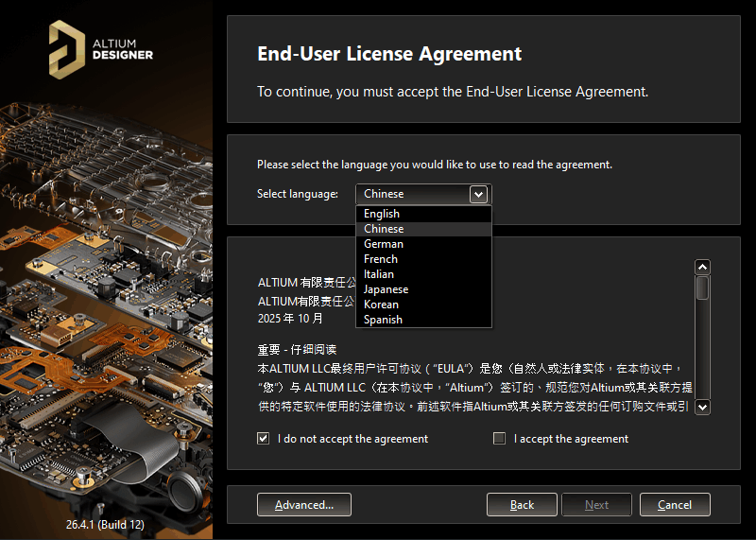Pick Korean in the language dropdown

(x=381, y=305)
